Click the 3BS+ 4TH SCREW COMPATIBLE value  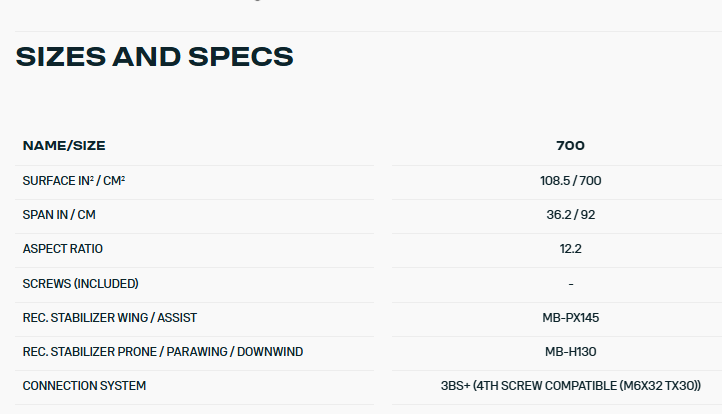coord(571,386)
